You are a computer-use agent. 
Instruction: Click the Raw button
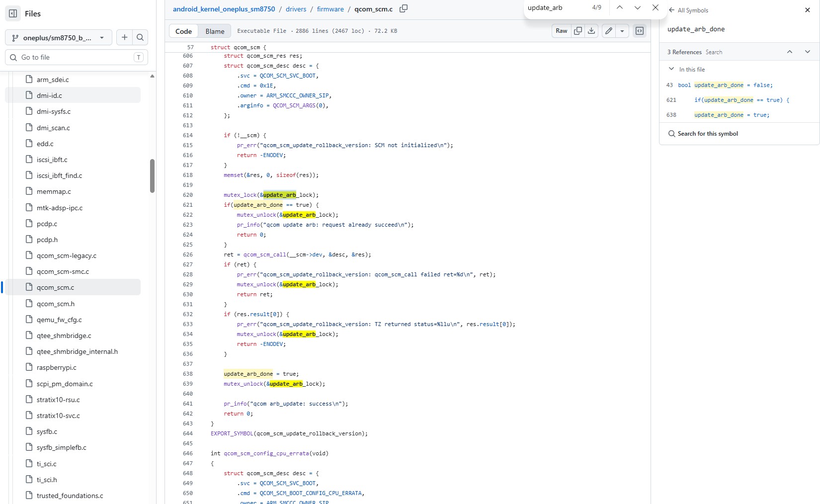click(562, 31)
